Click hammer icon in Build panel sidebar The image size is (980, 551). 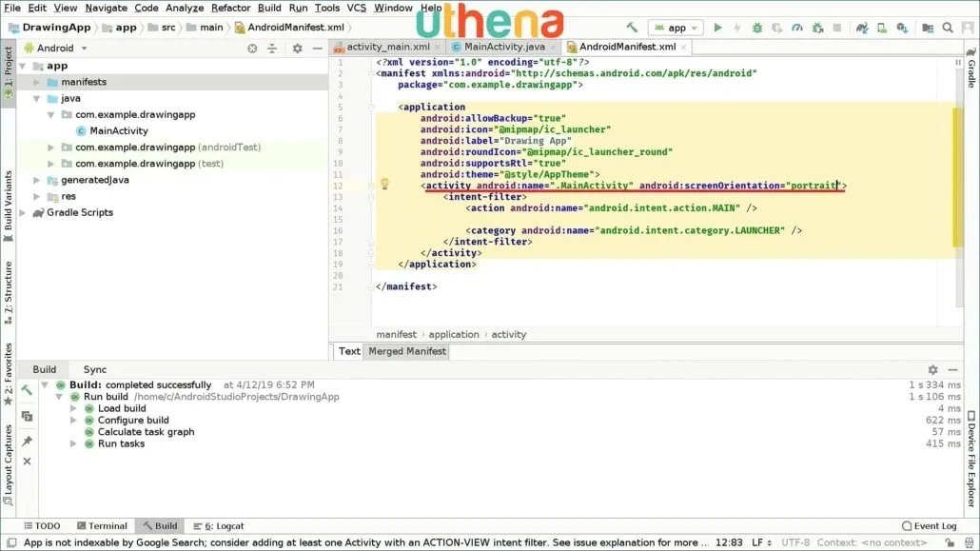click(x=27, y=390)
